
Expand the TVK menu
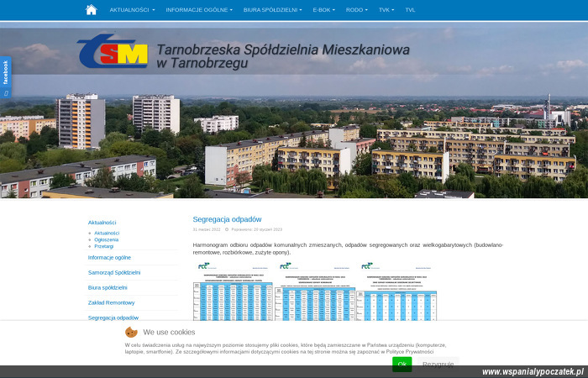[x=386, y=10]
